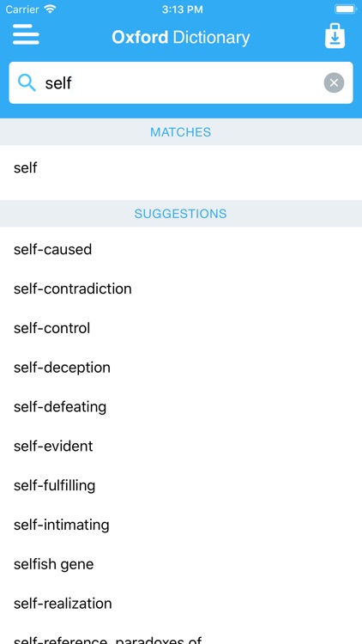Image resolution: width=362 pixels, height=644 pixels.
Task: Open the 'self-deception' entry
Action: pyautogui.click(x=181, y=368)
